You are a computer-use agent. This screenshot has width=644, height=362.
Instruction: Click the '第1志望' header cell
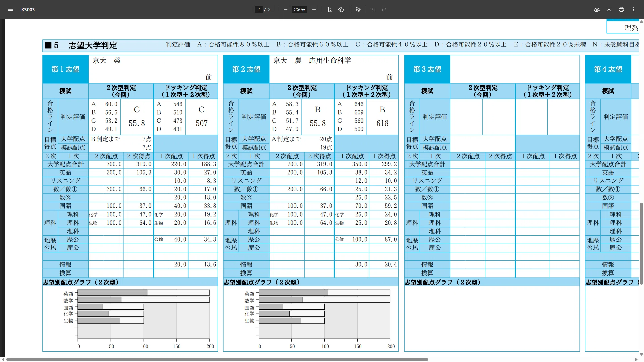(x=65, y=69)
